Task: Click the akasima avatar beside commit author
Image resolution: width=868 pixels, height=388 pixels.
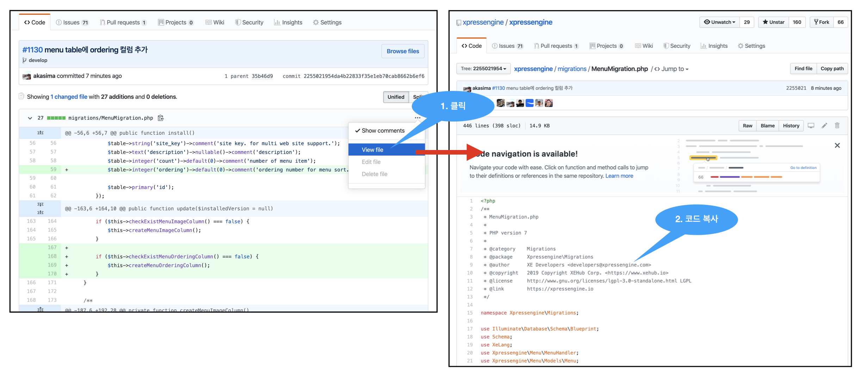Action: tap(27, 76)
